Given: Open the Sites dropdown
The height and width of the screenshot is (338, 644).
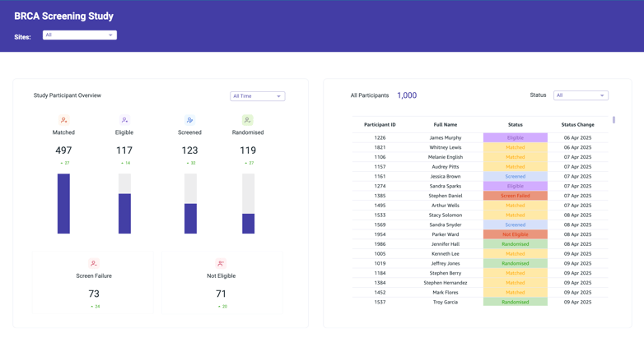Looking at the screenshot, I should pyautogui.click(x=80, y=35).
